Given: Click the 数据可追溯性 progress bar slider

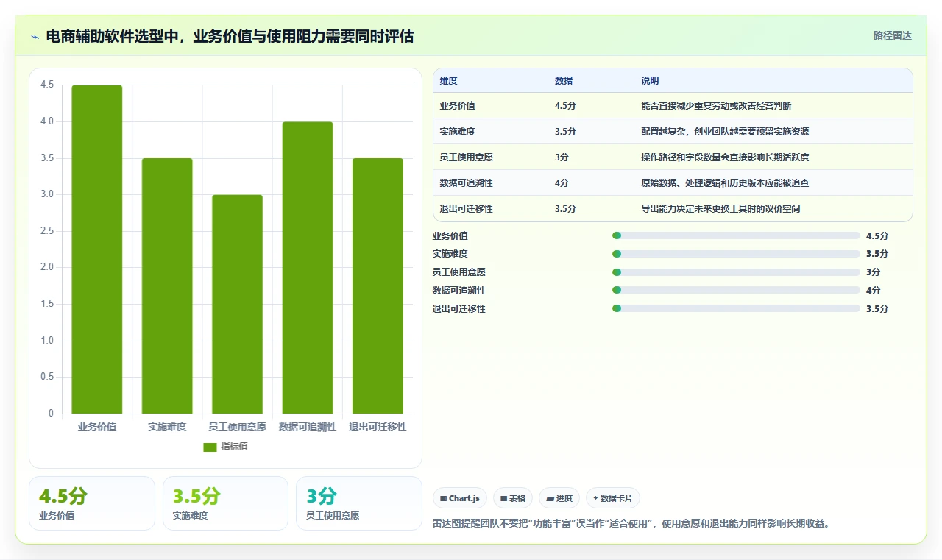Looking at the screenshot, I should click(x=736, y=291).
